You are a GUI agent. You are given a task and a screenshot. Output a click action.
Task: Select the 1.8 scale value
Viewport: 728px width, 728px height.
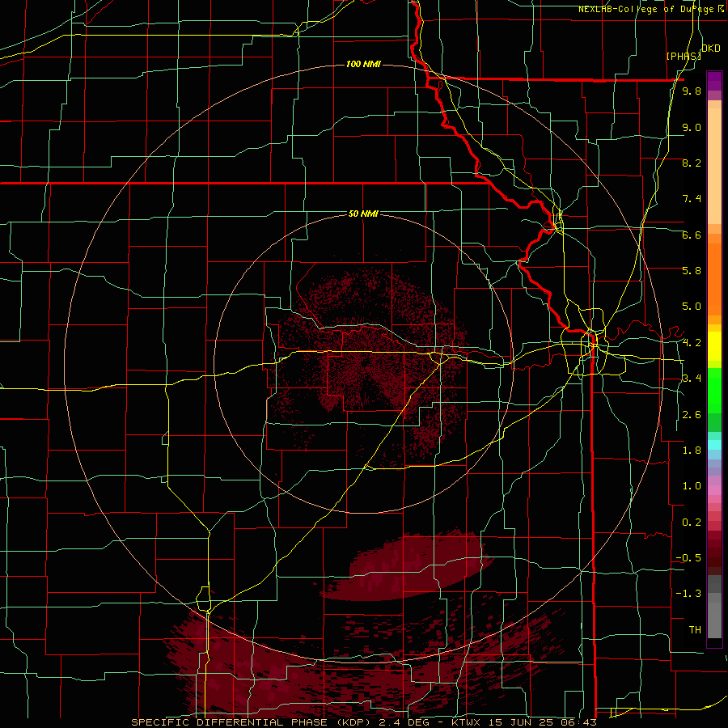point(692,451)
